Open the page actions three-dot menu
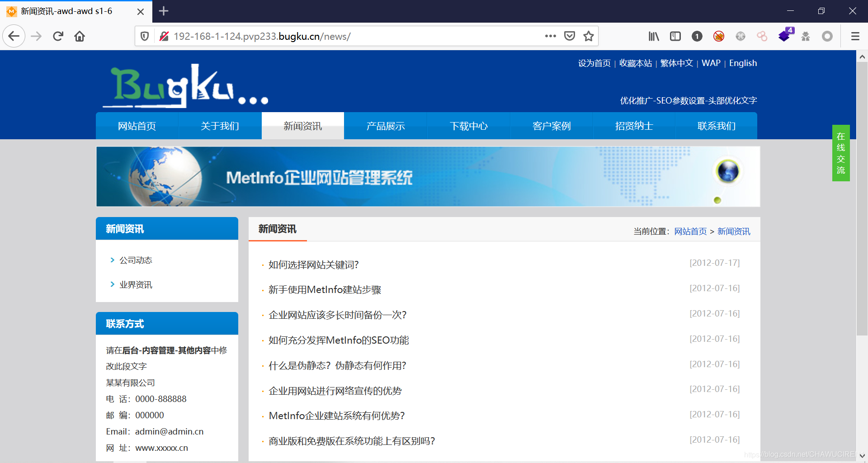 [550, 36]
